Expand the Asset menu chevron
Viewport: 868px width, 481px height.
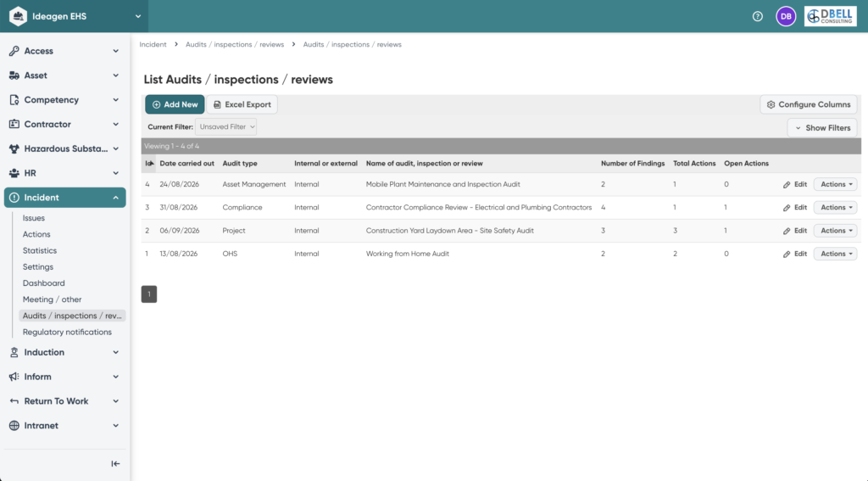pyautogui.click(x=115, y=76)
